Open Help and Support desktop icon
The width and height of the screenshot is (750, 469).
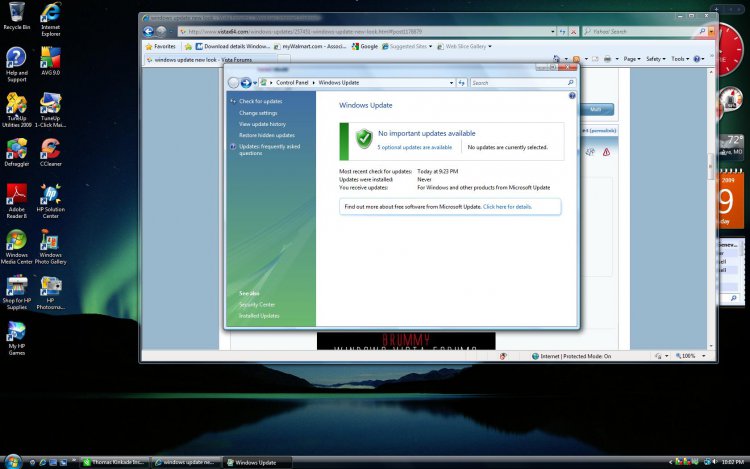point(17,65)
